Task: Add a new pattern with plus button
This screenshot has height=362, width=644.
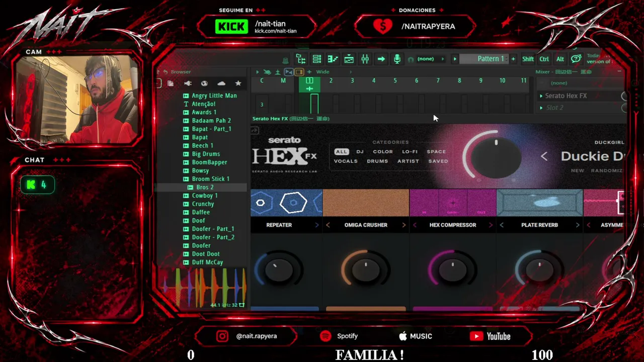Action: (513, 59)
